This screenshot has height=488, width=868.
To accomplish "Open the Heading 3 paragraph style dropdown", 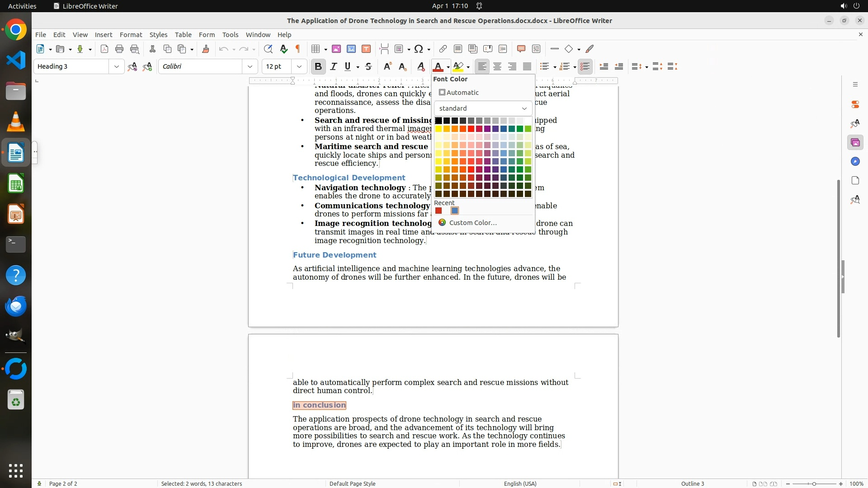I will click(116, 67).
